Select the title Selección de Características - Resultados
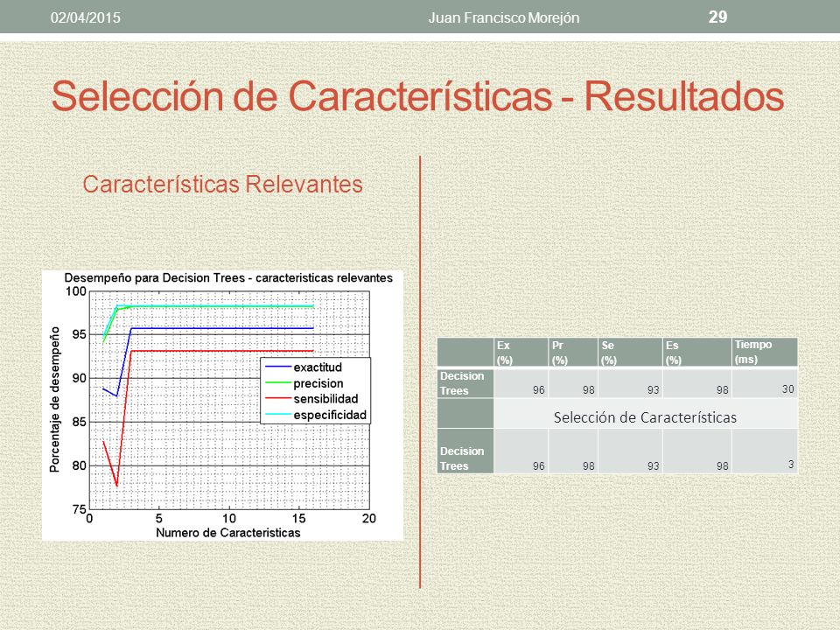840x630 pixels. pos(418,96)
